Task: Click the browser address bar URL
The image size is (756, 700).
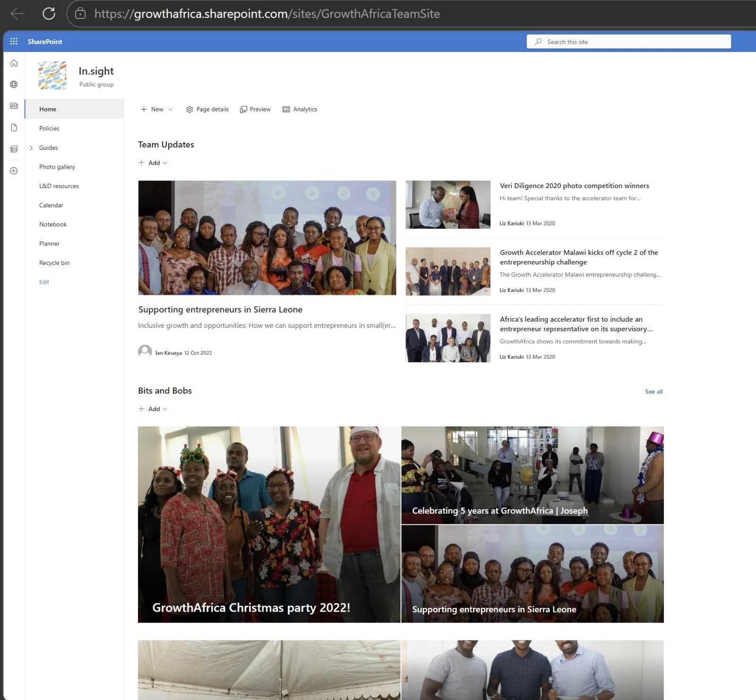Action: (267, 14)
